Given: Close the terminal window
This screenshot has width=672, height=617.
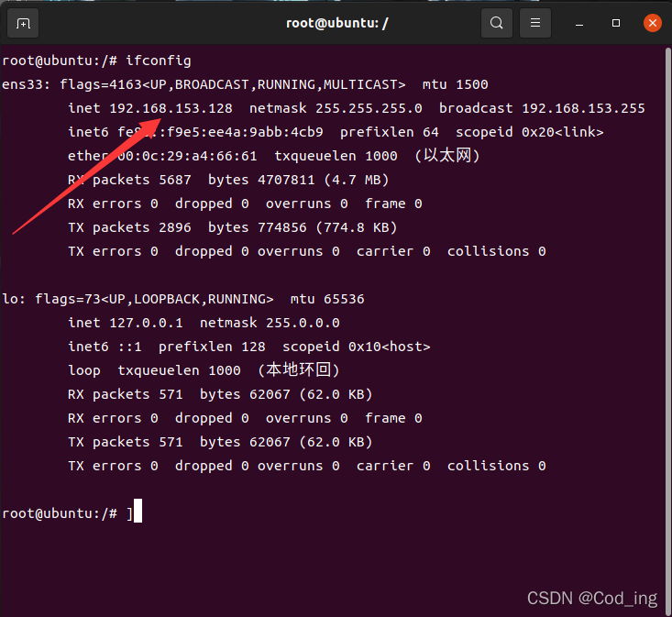Looking at the screenshot, I should [652, 23].
